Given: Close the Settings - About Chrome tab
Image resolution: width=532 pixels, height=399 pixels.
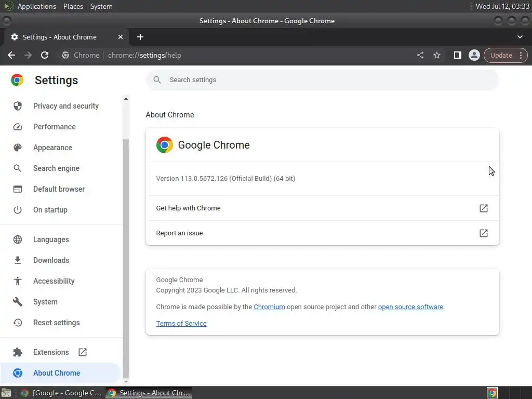Looking at the screenshot, I should click(x=120, y=37).
